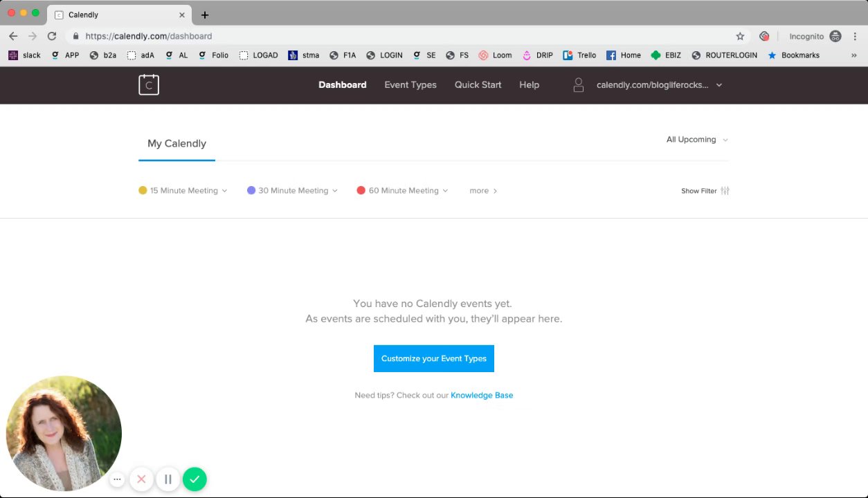Screen dimensions: 868x498
Task: Click the red 60 Minute color dot
Action: [x=361, y=191]
